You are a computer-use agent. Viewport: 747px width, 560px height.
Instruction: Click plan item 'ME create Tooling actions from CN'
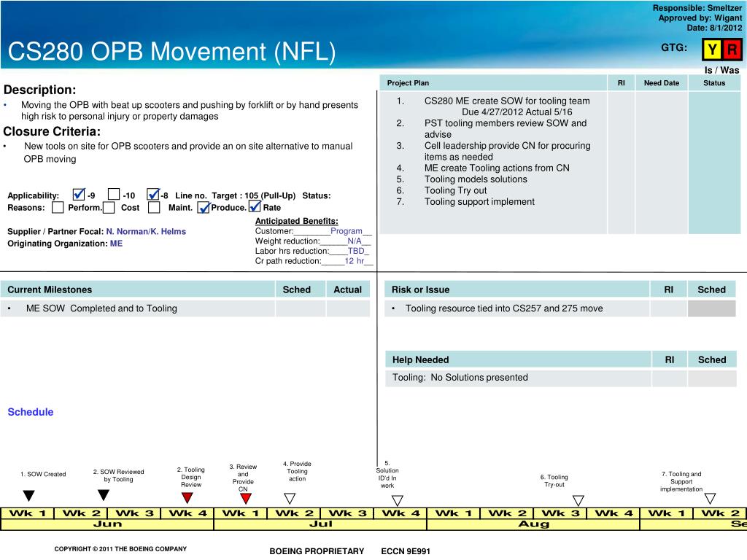pyautogui.click(x=497, y=168)
